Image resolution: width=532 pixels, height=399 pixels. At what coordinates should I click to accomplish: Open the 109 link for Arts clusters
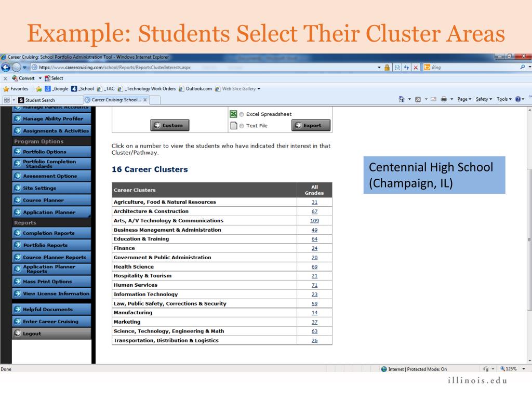click(x=313, y=220)
